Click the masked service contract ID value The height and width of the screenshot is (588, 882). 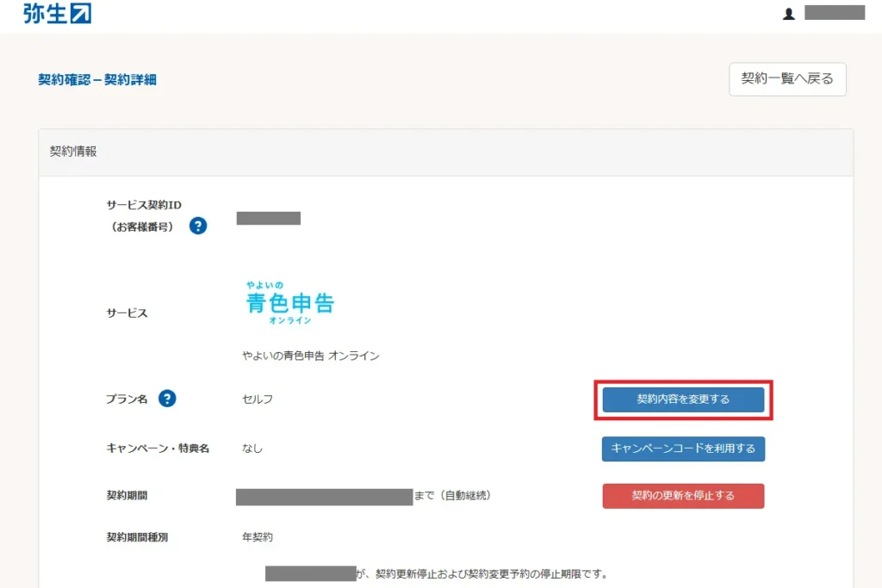(269, 218)
